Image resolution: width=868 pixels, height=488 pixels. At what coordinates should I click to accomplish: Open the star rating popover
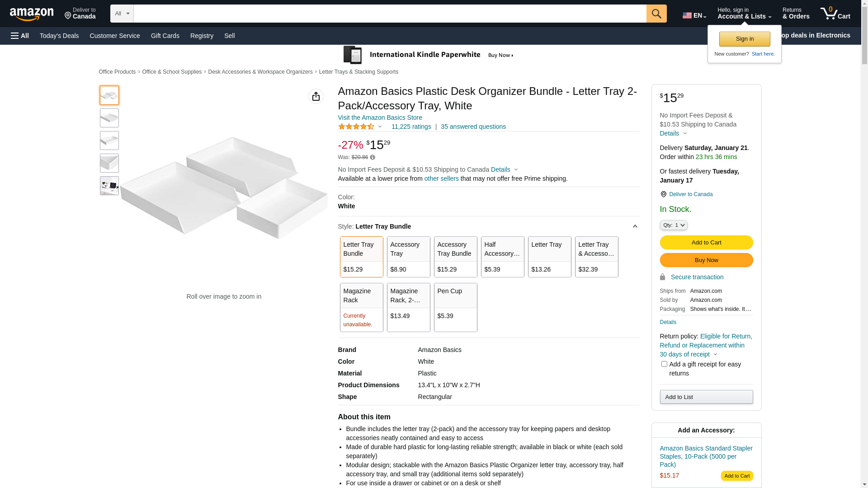click(360, 127)
